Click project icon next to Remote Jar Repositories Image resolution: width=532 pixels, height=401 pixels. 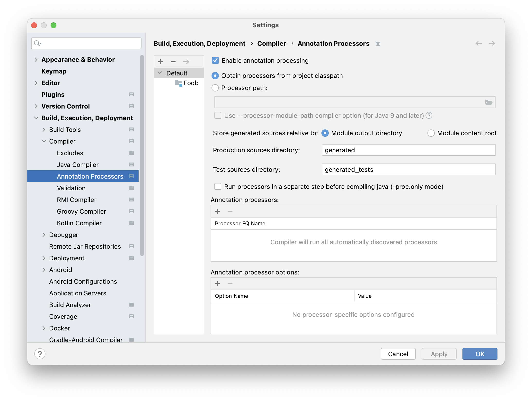[x=132, y=246]
